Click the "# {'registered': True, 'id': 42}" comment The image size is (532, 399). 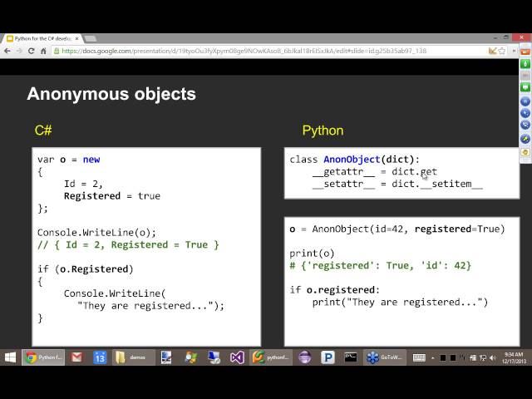pos(381,266)
